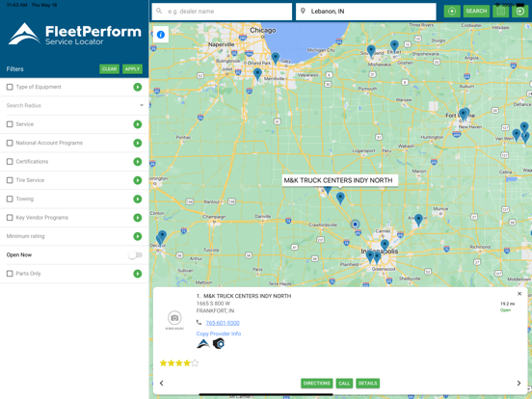This screenshot has height=399, width=532.
Task: Expand Tire Service filter arrow
Action: (138, 180)
